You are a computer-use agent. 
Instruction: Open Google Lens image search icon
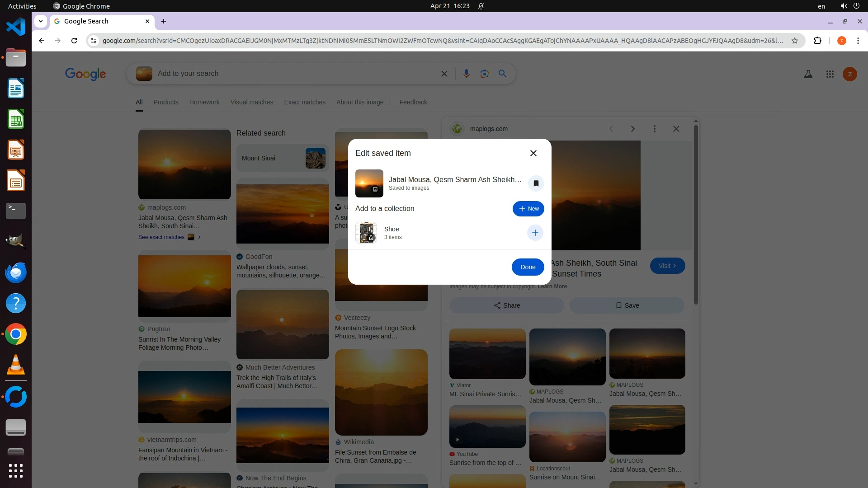(x=484, y=74)
